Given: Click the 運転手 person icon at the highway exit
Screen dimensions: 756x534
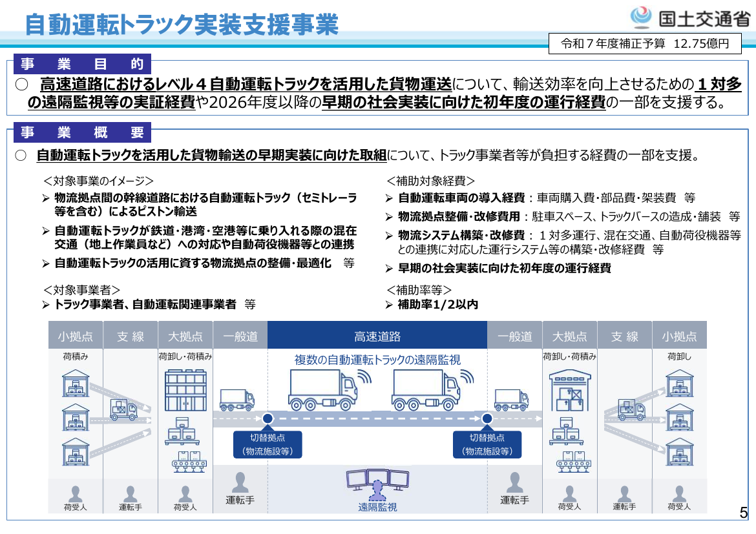Looking at the screenshot, I should point(514,482).
